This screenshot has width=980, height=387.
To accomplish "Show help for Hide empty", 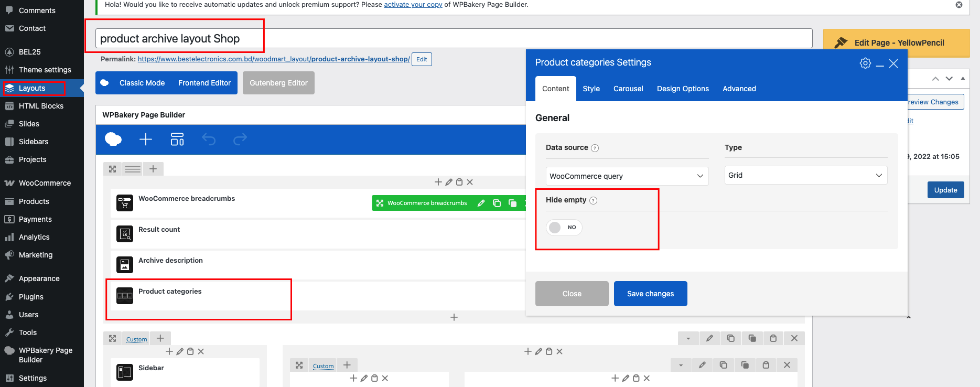I will pos(593,200).
